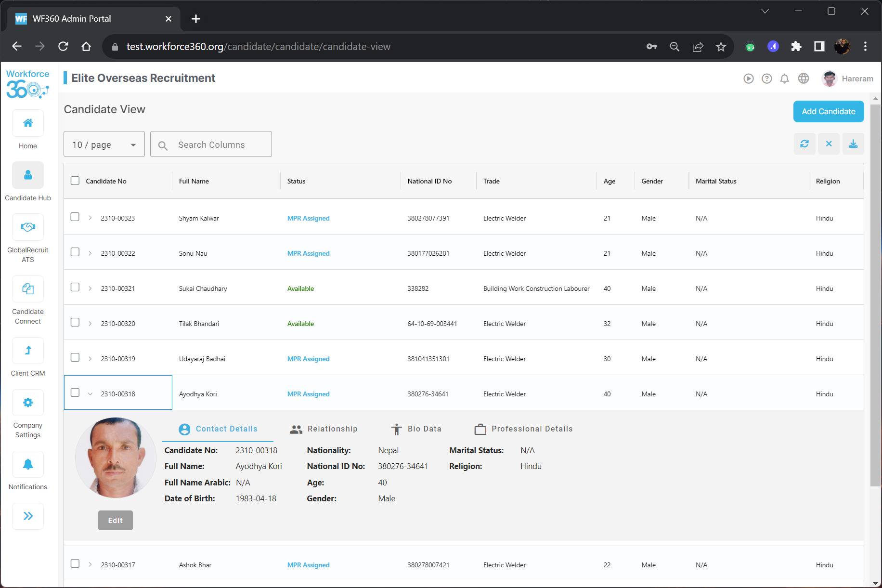Screen dimensions: 882x588
Task: Click the download export icon
Action: click(853, 144)
